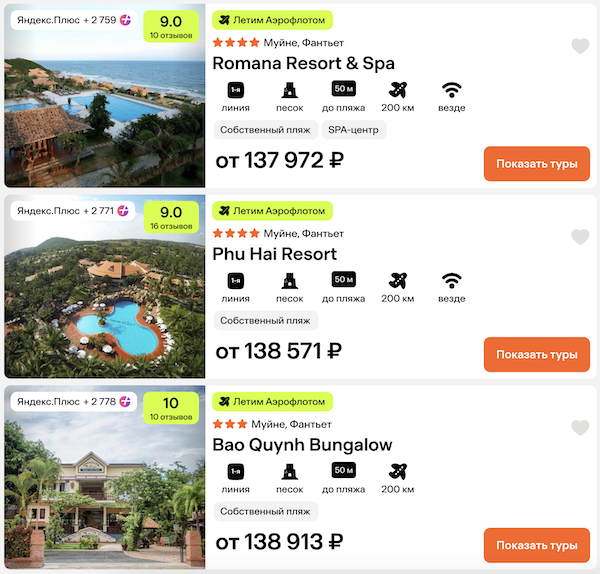The height and width of the screenshot is (574, 600).
Task: Toggle favorite heart for Phu Hai Resort
Action: tap(580, 237)
